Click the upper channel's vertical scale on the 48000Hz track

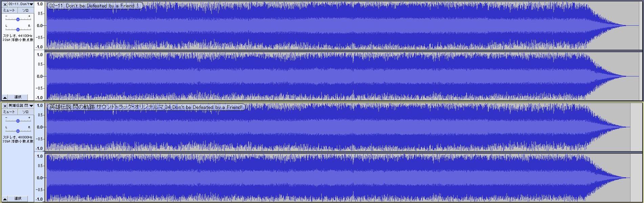click(x=40, y=127)
